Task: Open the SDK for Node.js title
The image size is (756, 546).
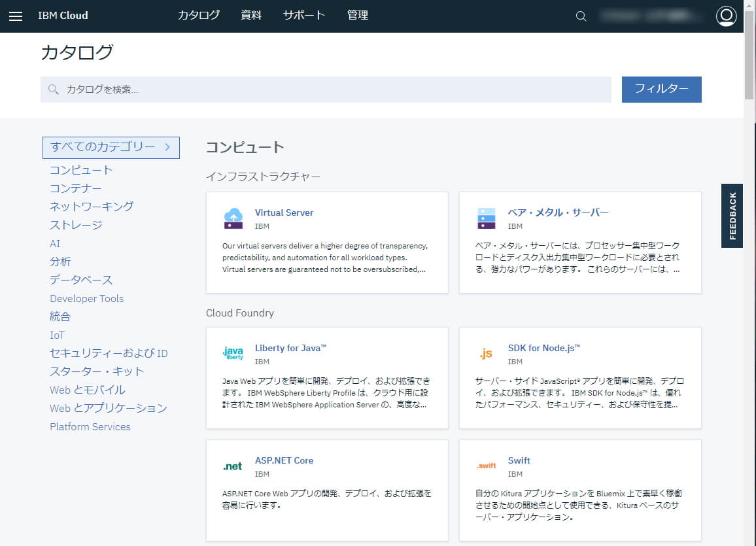Action: click(x=543, y=348)
